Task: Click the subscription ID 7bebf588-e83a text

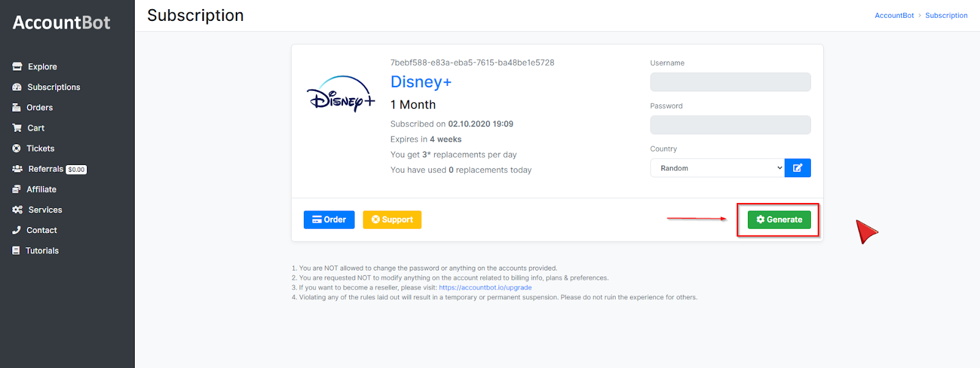Action: (472, 63)
